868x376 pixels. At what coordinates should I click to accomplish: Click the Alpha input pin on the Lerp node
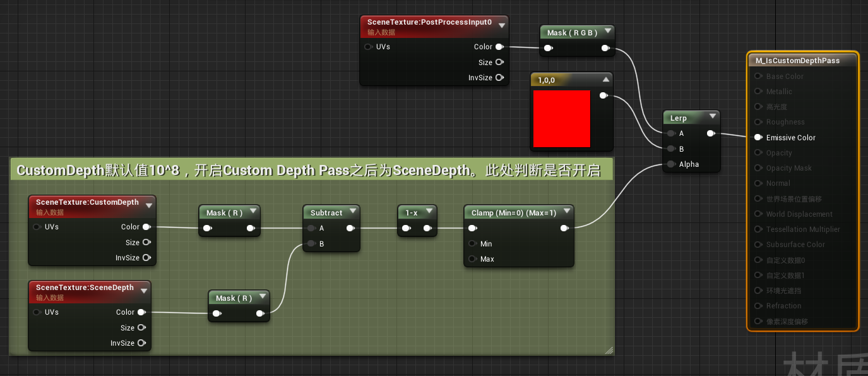pos(670,164)
